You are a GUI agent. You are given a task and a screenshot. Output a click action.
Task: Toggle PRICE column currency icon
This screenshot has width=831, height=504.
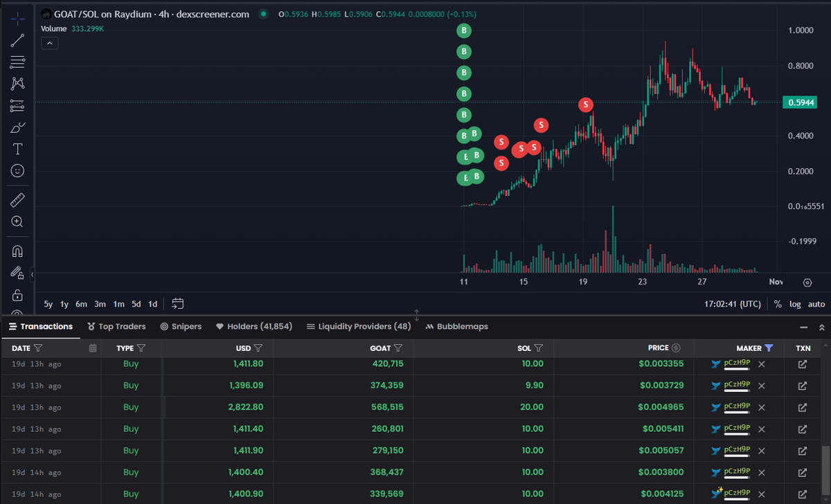click(x=676, y=348)
